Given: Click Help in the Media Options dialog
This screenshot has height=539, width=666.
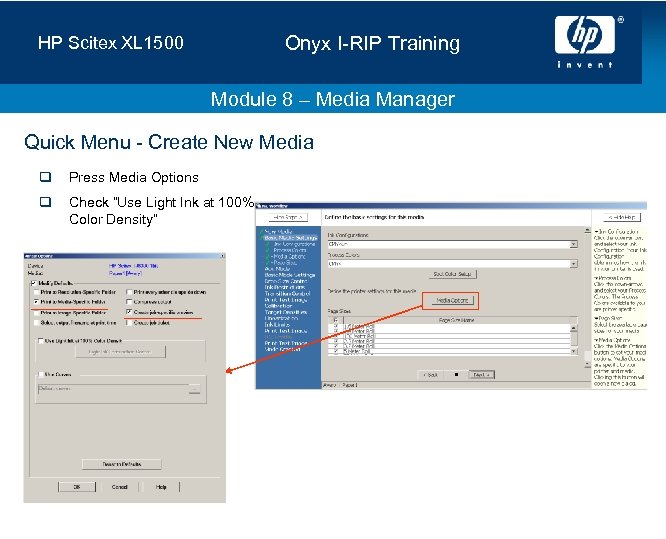Looking at the screenshot, I should [x=161, y=487].
